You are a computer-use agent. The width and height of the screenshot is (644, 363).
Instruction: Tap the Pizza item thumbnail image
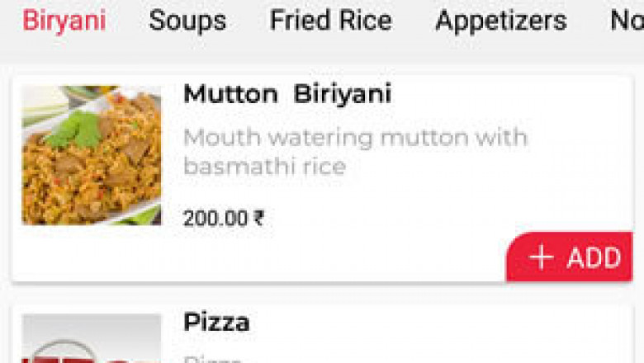coord(91,340)
